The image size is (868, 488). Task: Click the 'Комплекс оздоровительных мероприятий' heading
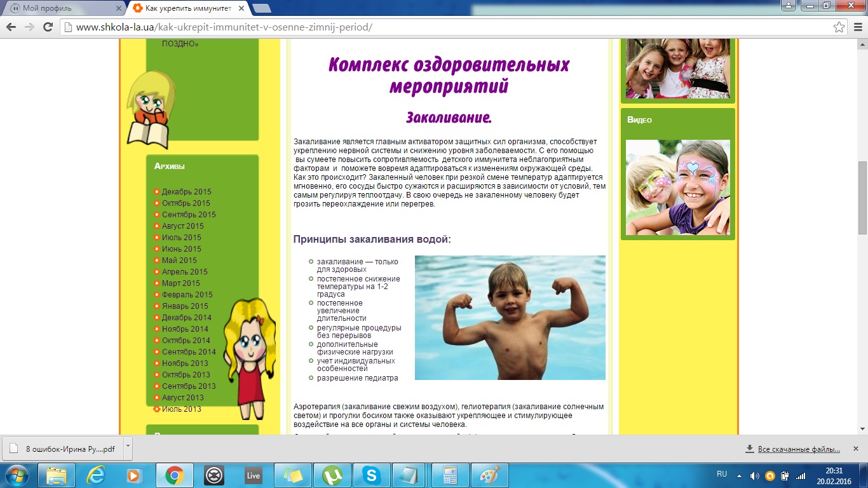[449, 75]
